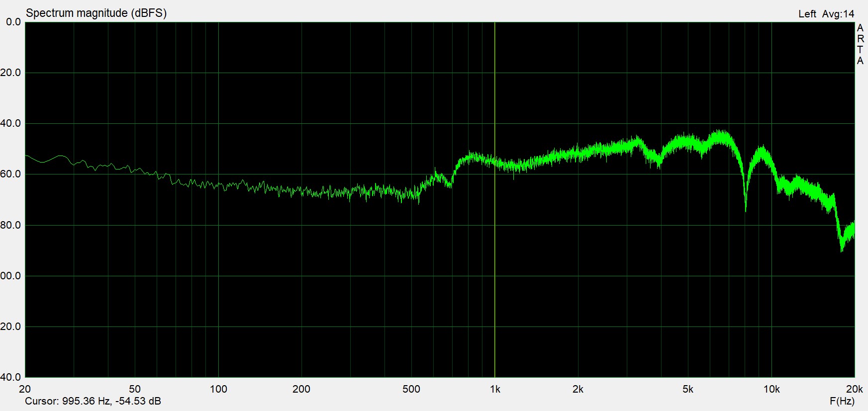Screen dimensions: 868x411
Task: Click the '0.0' dB axis label
Action: (13, 22)
